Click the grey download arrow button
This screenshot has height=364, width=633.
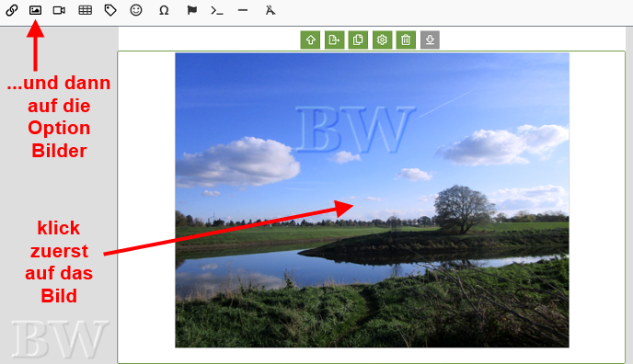430,40
